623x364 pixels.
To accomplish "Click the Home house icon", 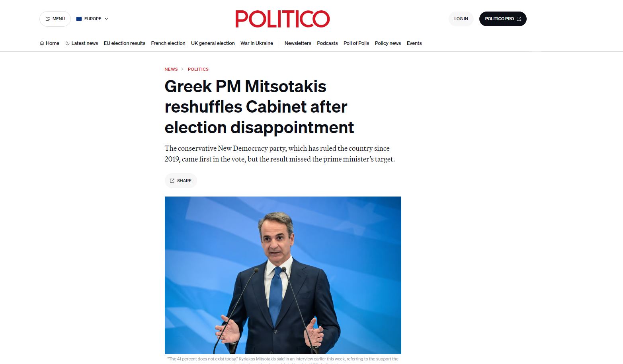I will (42, 43).
